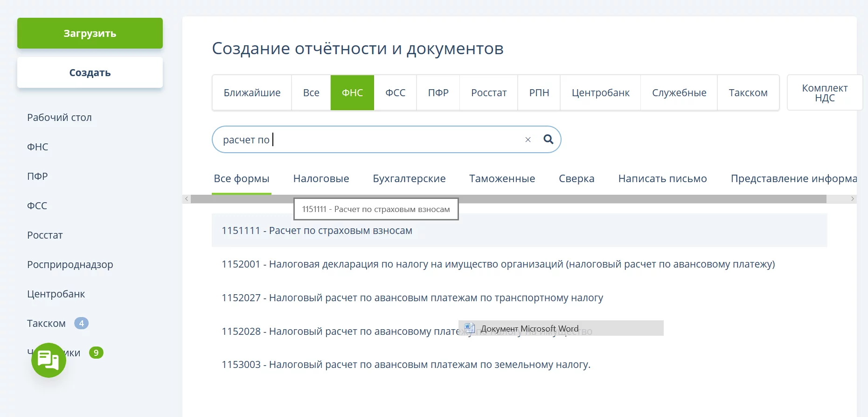
Task: Click in the search input field
Action: 392,140
